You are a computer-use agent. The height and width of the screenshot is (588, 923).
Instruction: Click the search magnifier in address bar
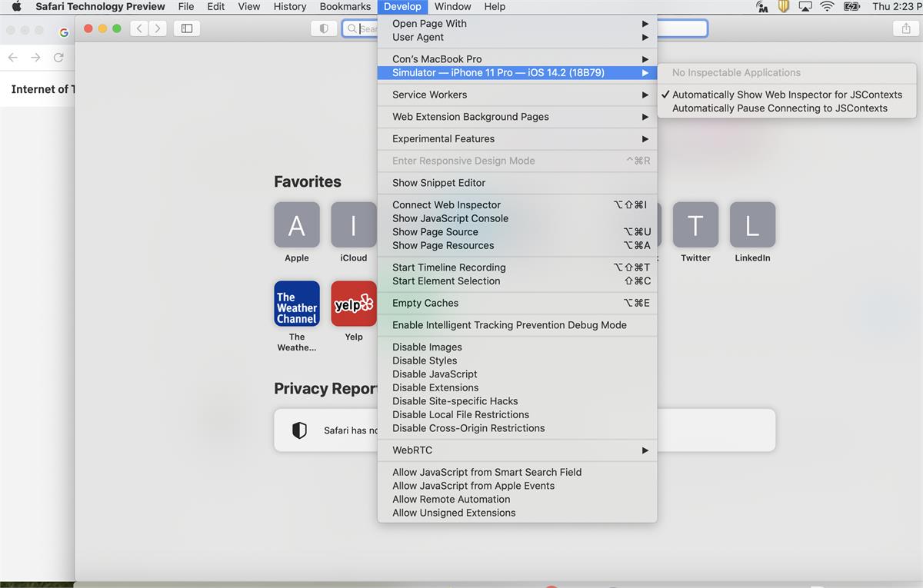(x=352, y=28)
